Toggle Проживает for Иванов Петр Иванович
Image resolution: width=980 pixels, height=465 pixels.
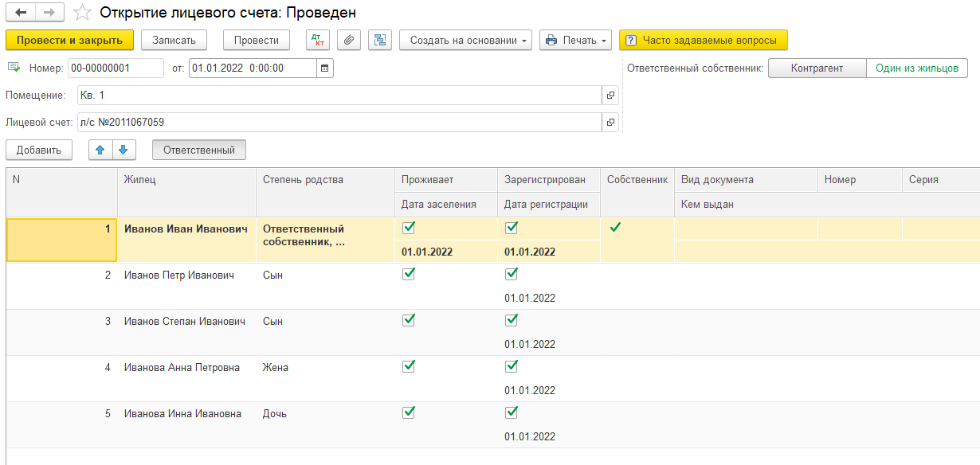tap(409, 274)
